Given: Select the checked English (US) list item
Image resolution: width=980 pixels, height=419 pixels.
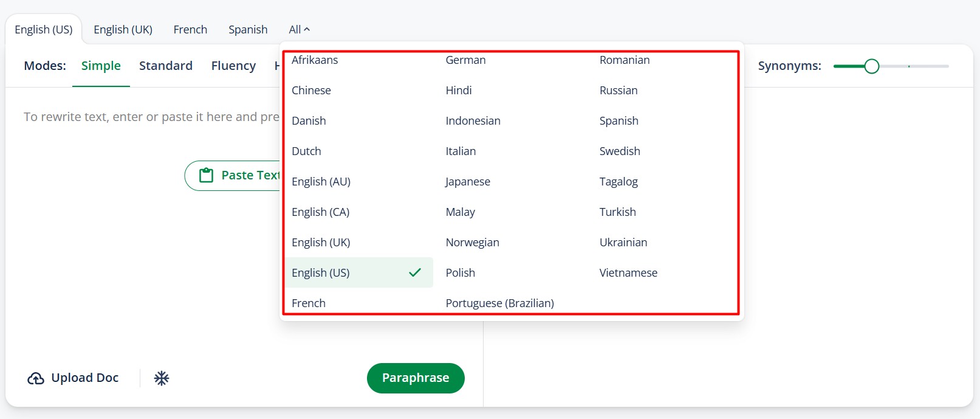Looking at the screenshot, I should pyautogui.click(x=359, y=272).
